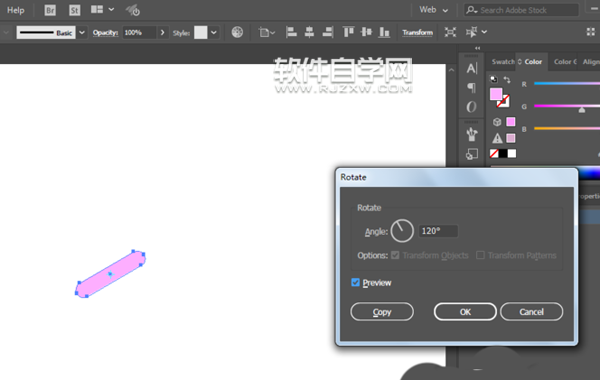Open Adobe Stock via St icon
Screen dimensions: 600x380
[74, 10]
